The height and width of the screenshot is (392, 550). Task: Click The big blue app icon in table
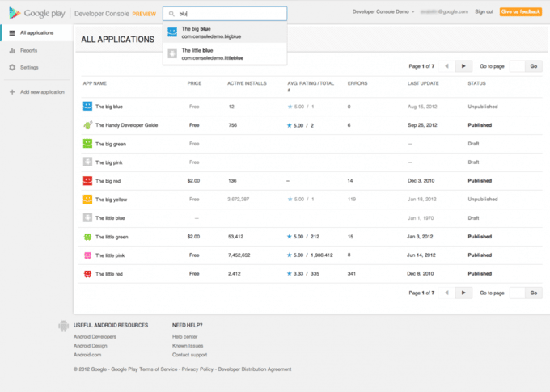pos(87,106)
